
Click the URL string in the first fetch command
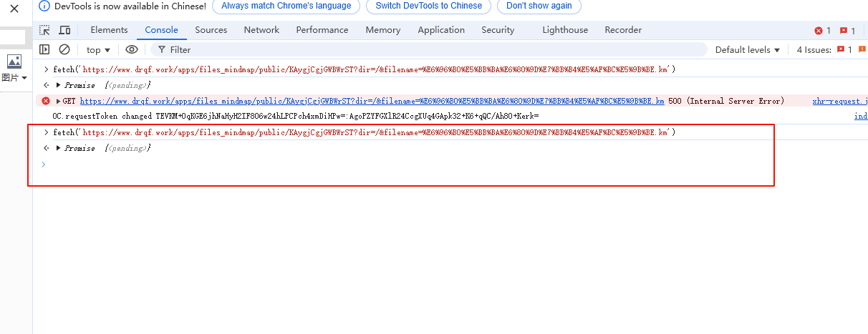(x=376, y=69)
